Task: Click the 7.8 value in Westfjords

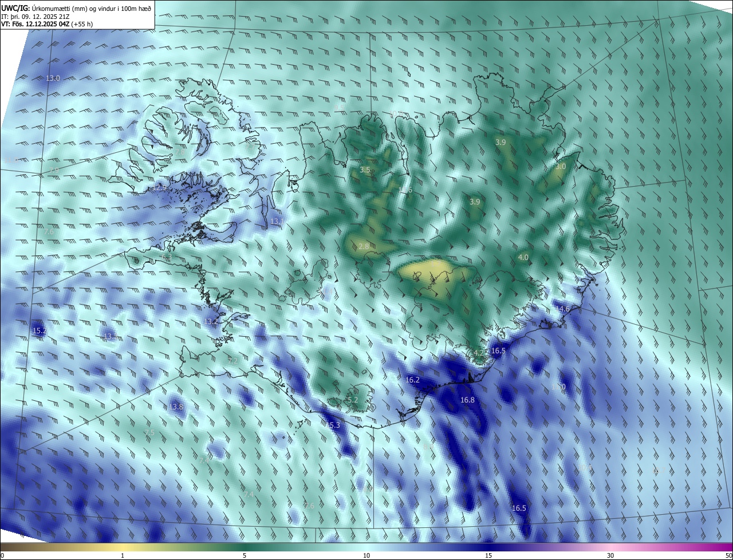Action: [180, 152]
